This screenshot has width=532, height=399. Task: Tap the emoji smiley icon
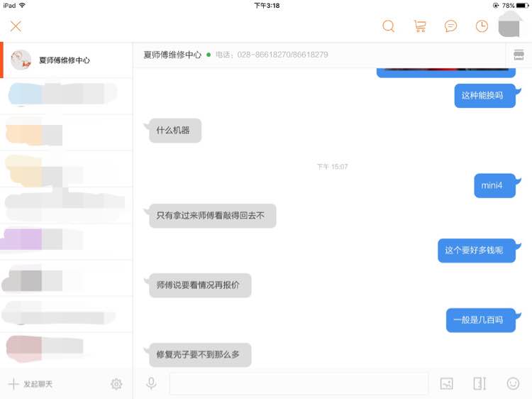513,383
